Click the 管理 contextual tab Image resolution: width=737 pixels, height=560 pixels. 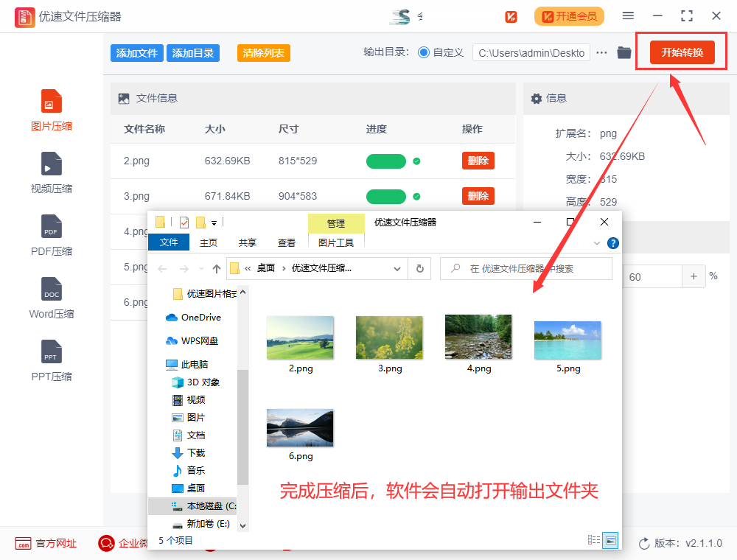pyautogui.click(x=336, y=223)
